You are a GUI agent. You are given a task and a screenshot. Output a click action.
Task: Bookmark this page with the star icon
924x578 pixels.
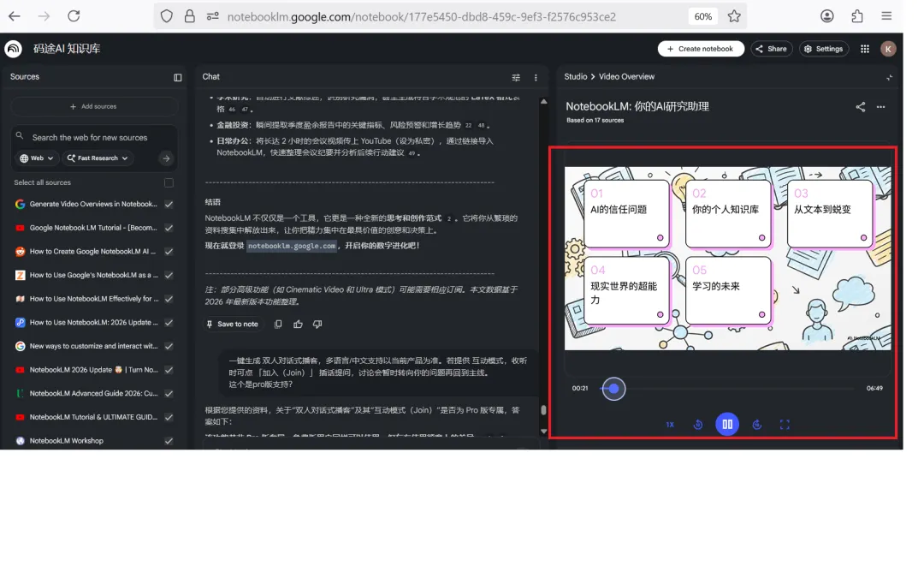point(734,16)
